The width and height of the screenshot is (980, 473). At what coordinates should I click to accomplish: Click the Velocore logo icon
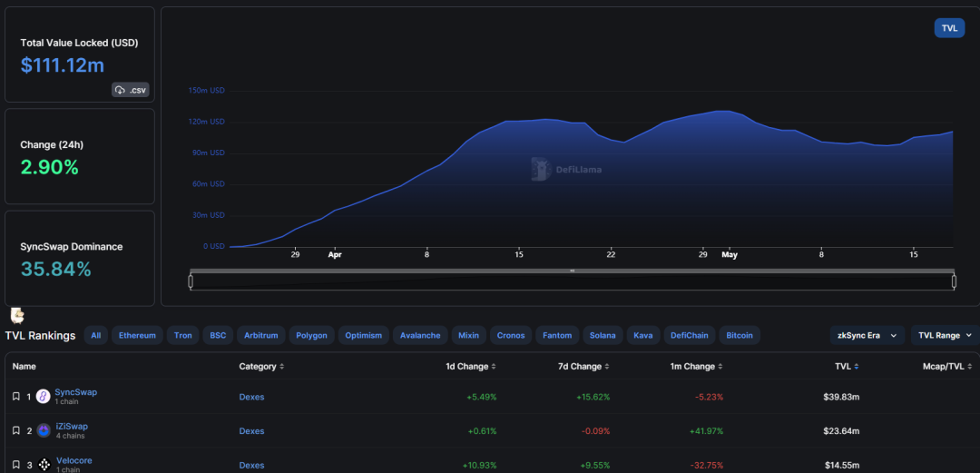(x=44, y=465)
